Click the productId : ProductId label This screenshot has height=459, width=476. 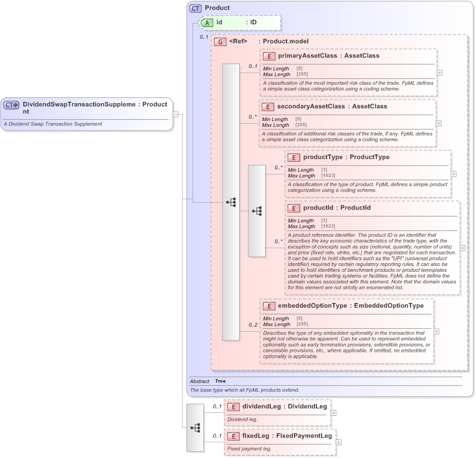337,208
